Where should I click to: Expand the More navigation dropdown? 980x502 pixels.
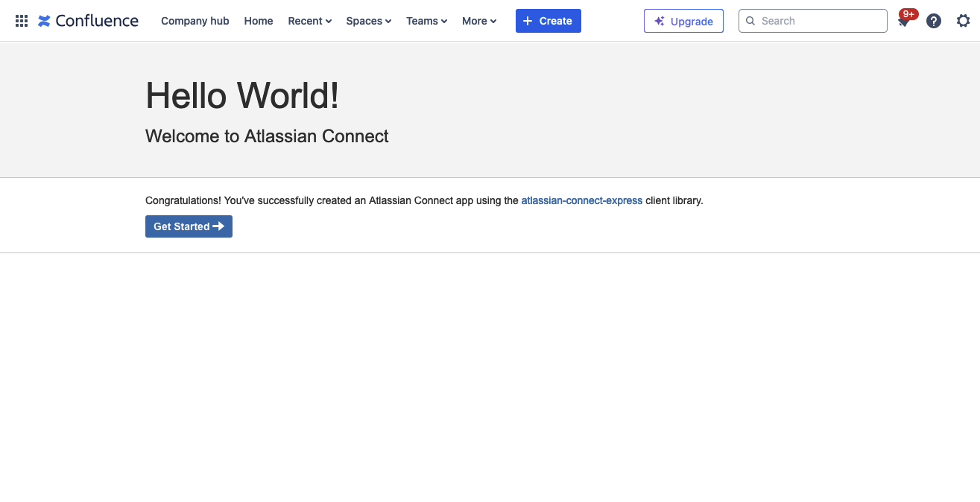pos(478,21)
